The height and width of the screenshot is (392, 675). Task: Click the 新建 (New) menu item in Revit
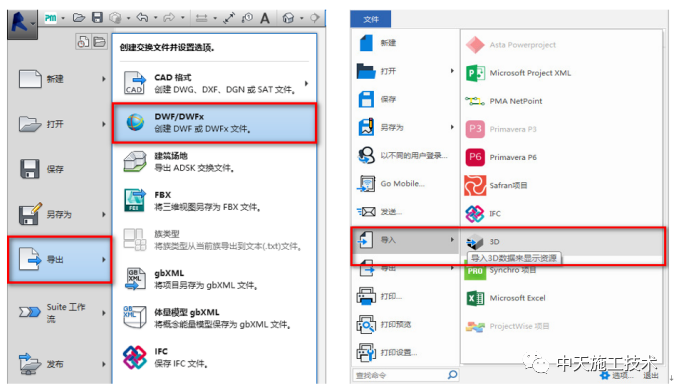60,79
